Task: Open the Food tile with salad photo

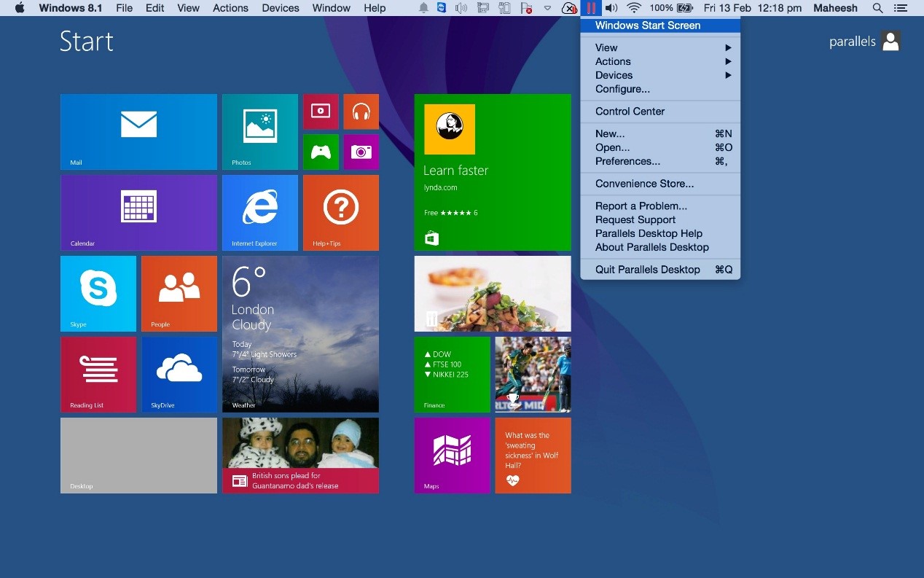Action: coord(493,294)
